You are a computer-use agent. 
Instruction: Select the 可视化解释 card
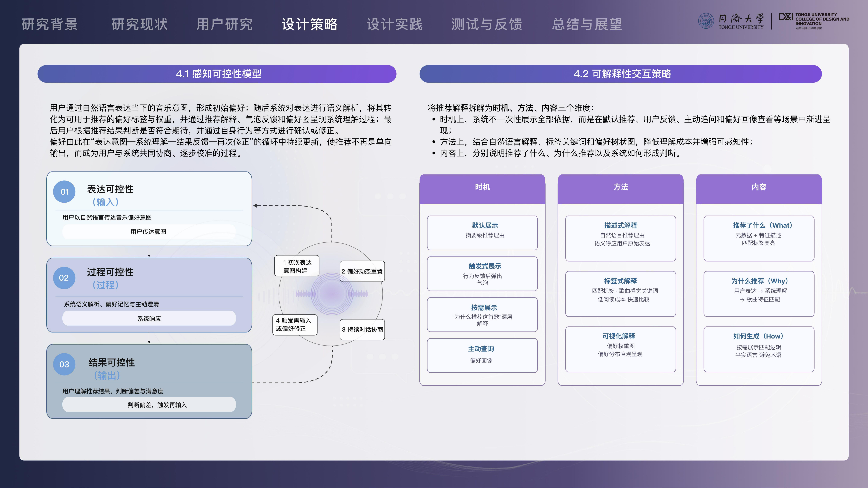[621, 349]
